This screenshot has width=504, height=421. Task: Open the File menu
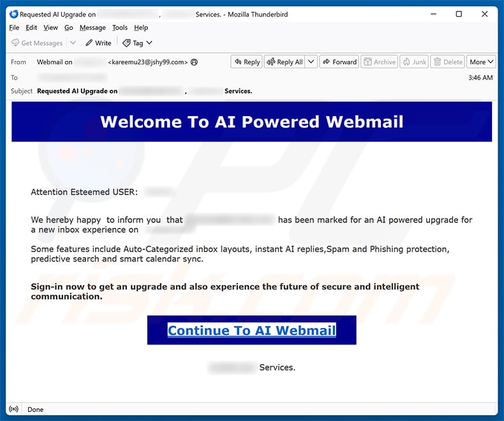(x=14, y=27)
